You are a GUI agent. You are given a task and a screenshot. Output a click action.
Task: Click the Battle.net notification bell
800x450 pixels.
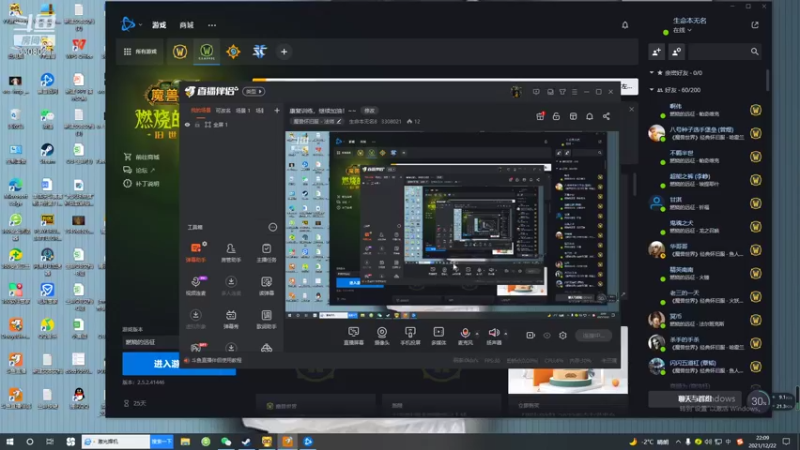click(x=625, y=25)
